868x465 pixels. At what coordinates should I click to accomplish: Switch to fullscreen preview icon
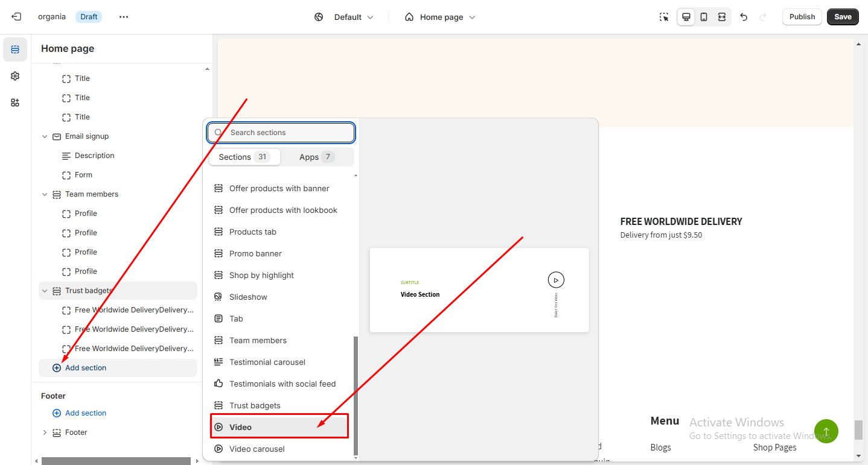coord(722,17)
